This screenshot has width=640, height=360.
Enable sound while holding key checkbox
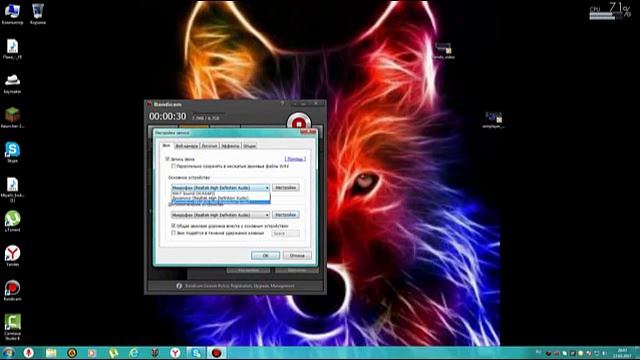coord(173,233)
